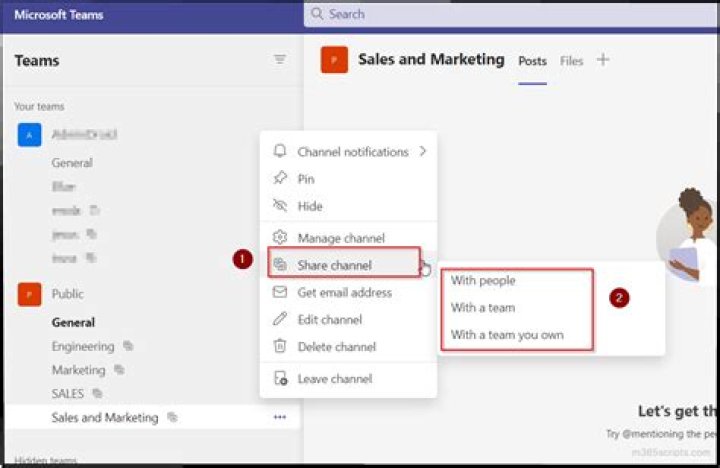
Task: Share channel With a team you own
Action: coord(507,335)
